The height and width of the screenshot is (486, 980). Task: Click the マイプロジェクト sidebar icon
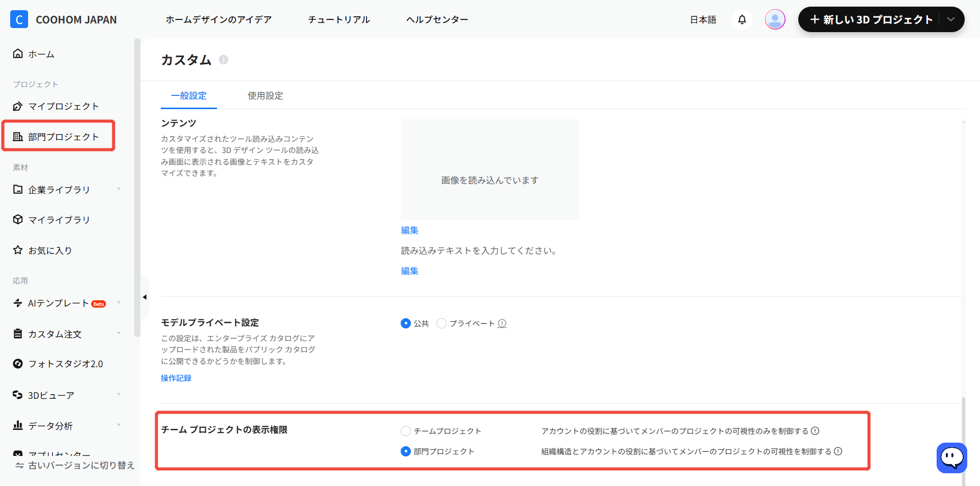click(18, 106)
